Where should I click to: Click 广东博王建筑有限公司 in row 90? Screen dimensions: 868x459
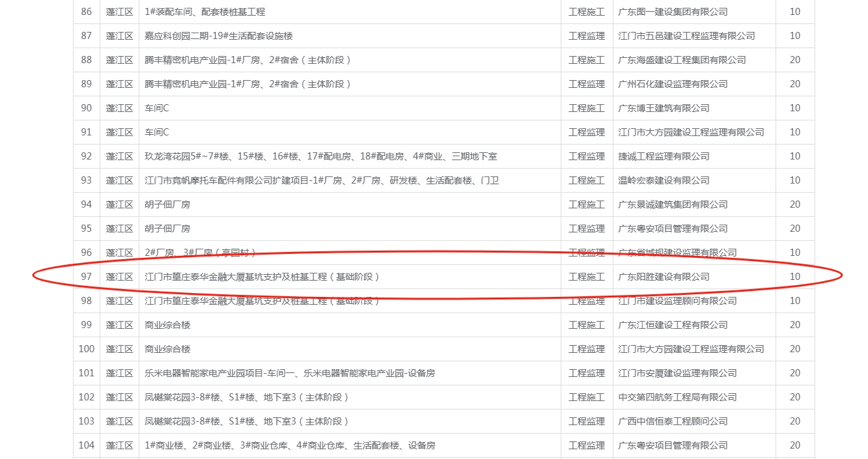pos(664,108)
